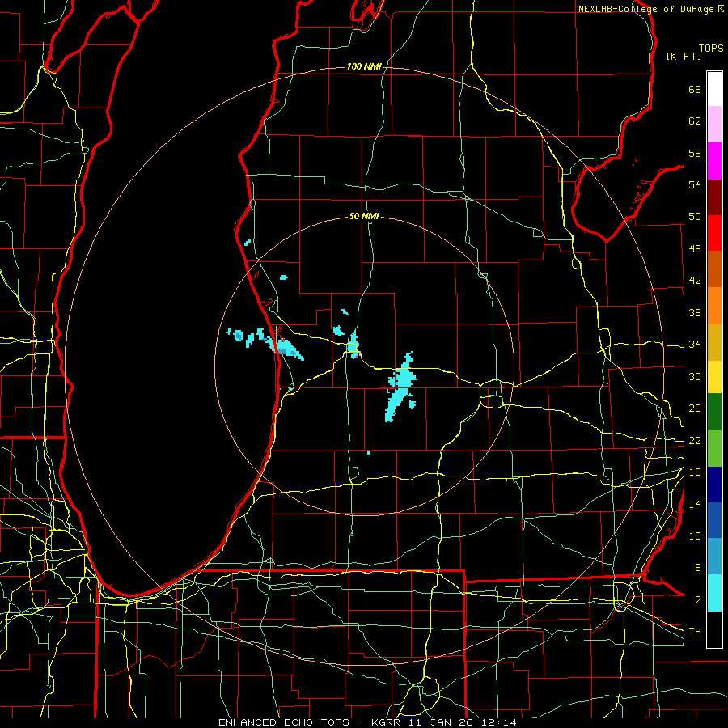Viewport: 728px width, 728px height.
Task: Click the dark red 54 kft legend swatch
Action: pyautogui.click(x=714, y=197)
